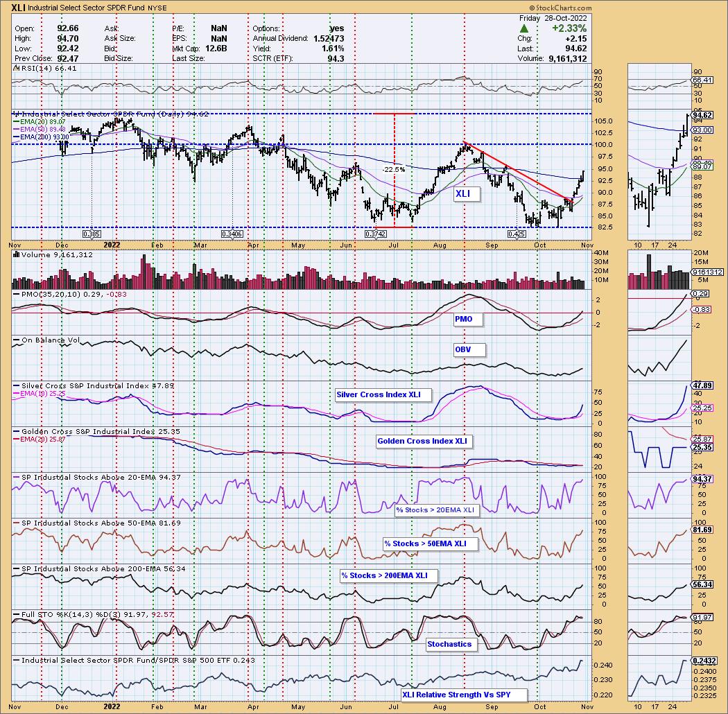This screenshot has height=714, width=728.
Task: Click the Chg +2.15 value
Action: click(577, 39)
